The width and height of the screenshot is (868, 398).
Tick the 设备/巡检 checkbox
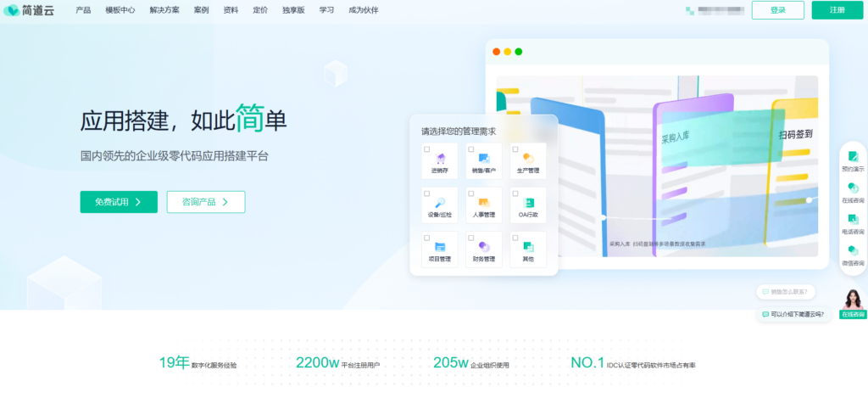point(427,193)
